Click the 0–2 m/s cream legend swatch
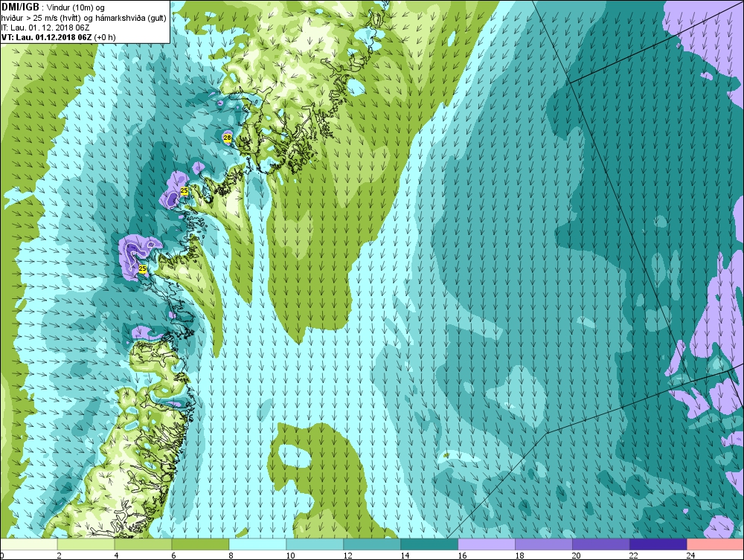 (x=29, y=544)
